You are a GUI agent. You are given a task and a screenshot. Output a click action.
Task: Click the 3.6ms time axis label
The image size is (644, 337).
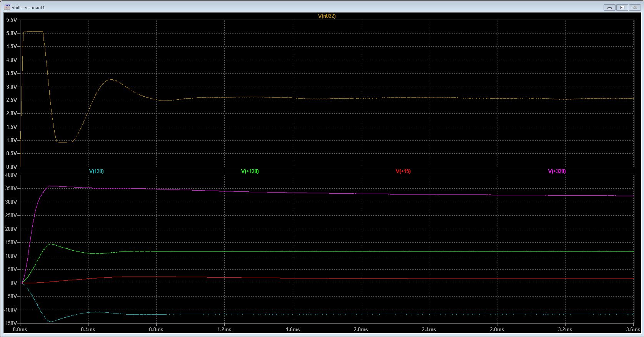(633, 330)
